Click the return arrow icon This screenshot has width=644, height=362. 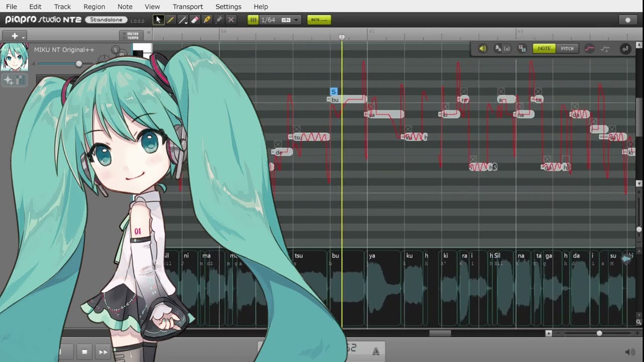[x=625, y=49]
